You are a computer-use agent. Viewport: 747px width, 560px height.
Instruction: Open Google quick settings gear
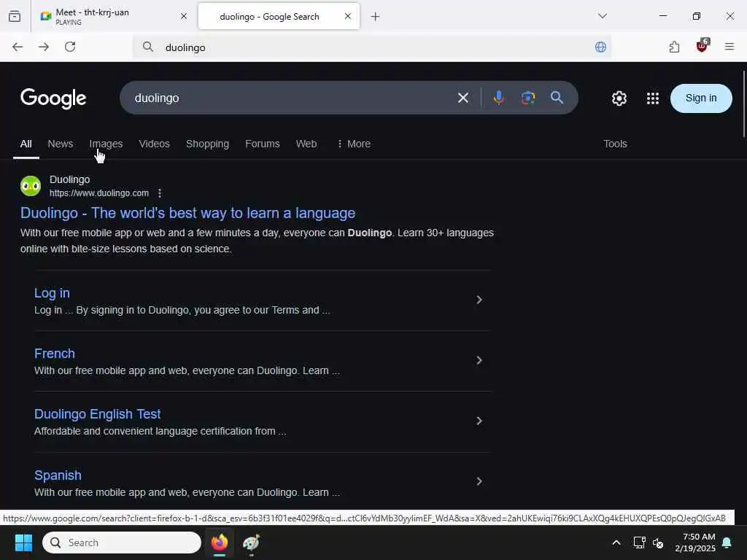[619, 98]
